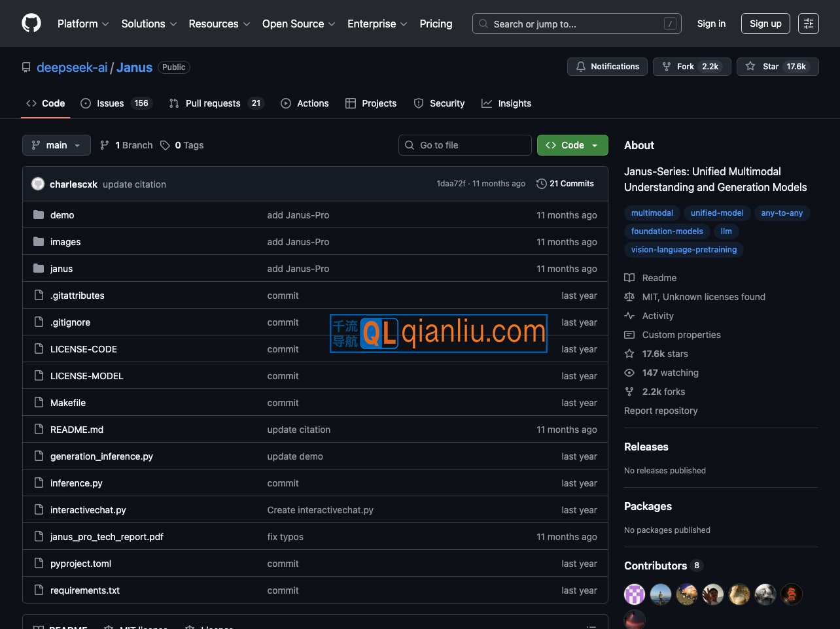Image resolution: width=840 pixels, height=629 pixels.
Task: Switch to the Pull requests tab
Action: coord(215,103)
